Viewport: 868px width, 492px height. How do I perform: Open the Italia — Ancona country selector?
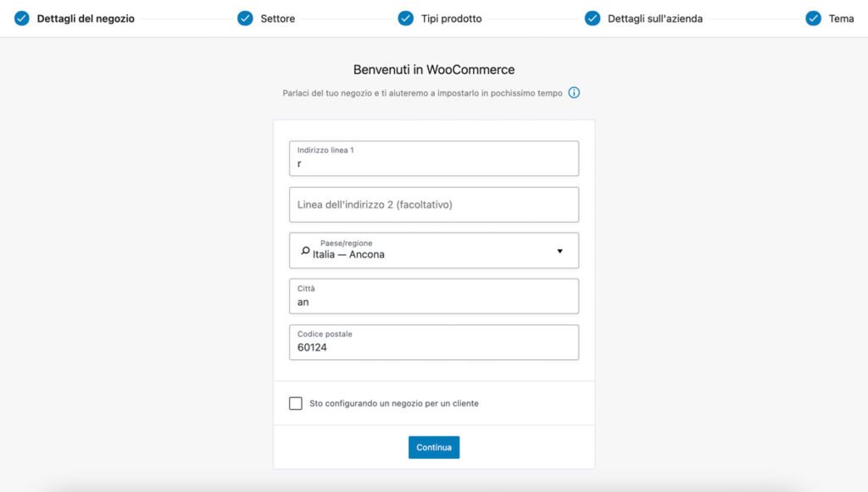pos(434,251)
